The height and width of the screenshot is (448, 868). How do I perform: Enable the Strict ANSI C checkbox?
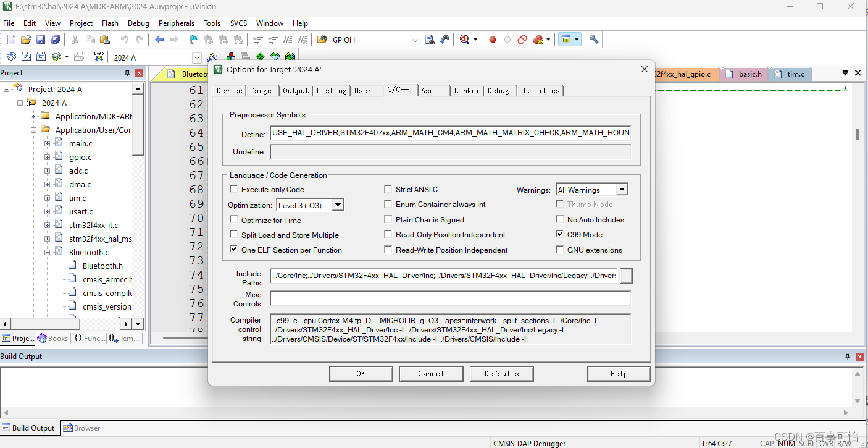coord(388,189)
